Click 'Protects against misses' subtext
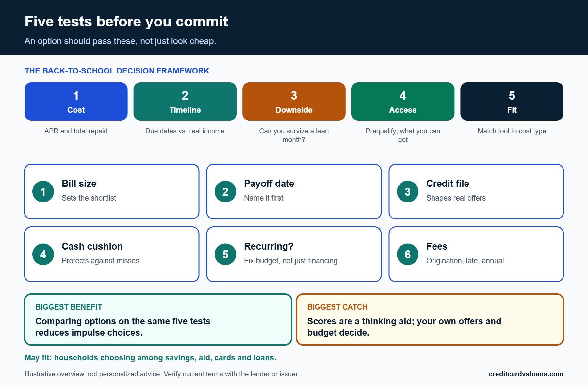588x387 pixels. click(101, 261)
